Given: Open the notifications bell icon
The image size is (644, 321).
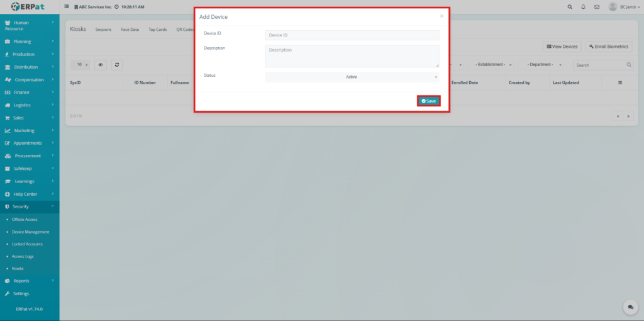Looking at the screenshot, I should pos(583,7).
